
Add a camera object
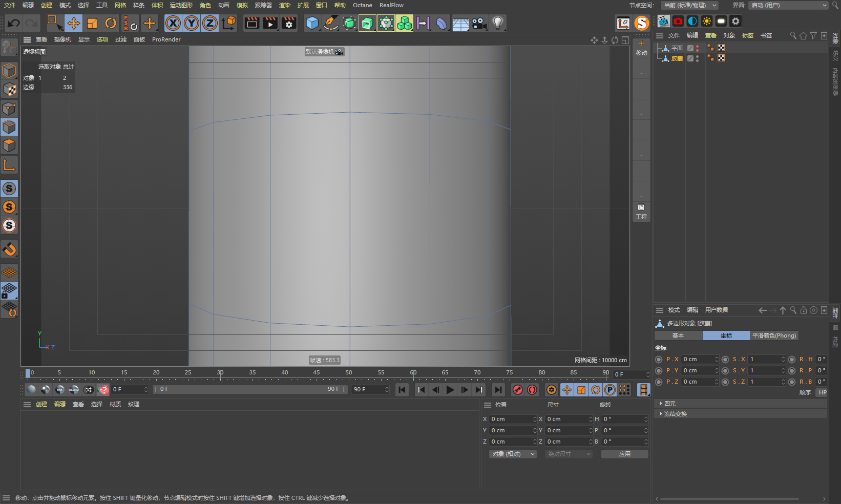point(479,23)
